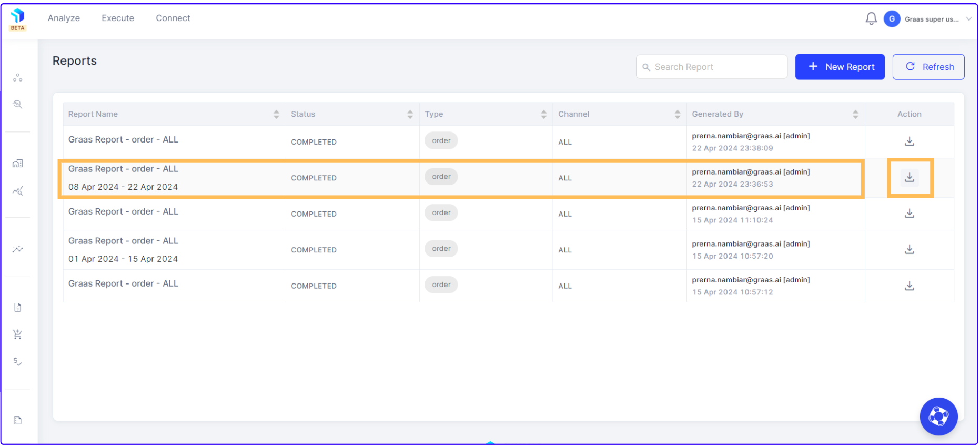Click order tag in 10:57:20 report row
Screen dimensions: 980x447
point(441,248)
